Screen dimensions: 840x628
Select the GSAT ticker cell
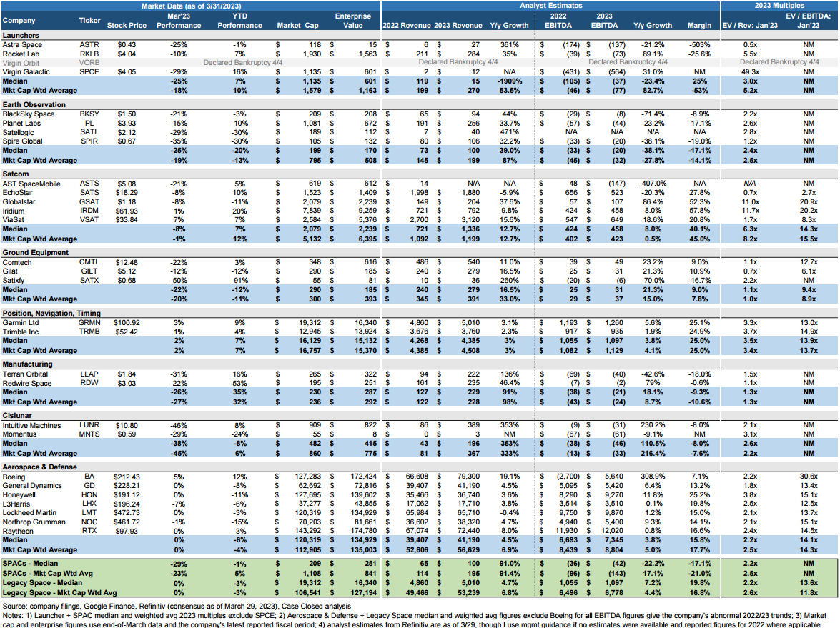click(x=89, y=202)
